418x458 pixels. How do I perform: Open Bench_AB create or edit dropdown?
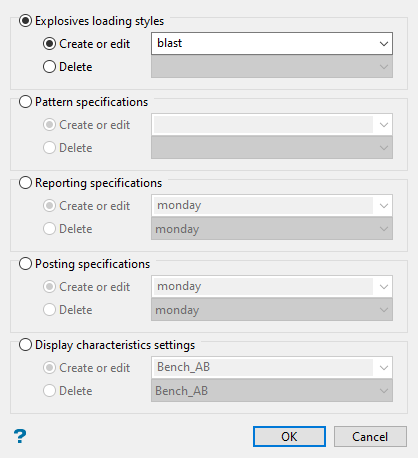click(x=272, y=368)
